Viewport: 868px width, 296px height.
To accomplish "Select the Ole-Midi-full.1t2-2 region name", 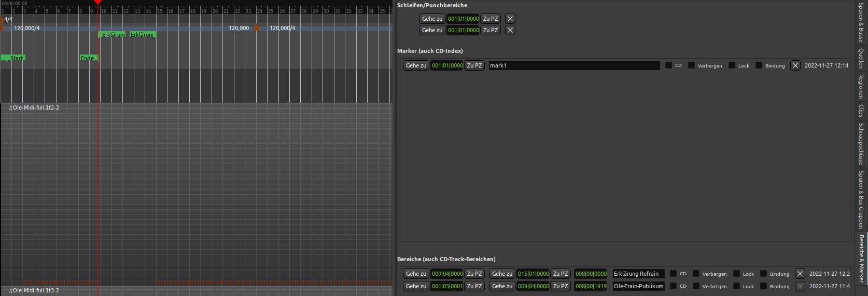I will point(35,107).
